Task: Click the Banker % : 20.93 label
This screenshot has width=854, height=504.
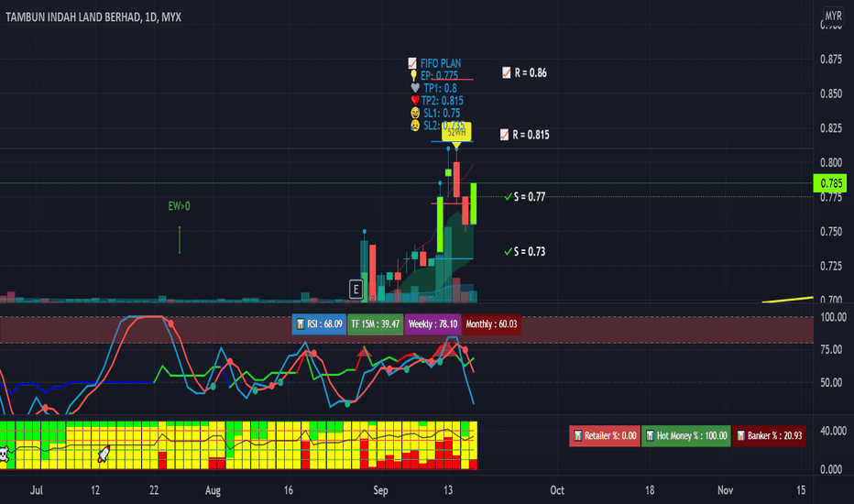Action: tap(769, 436)
